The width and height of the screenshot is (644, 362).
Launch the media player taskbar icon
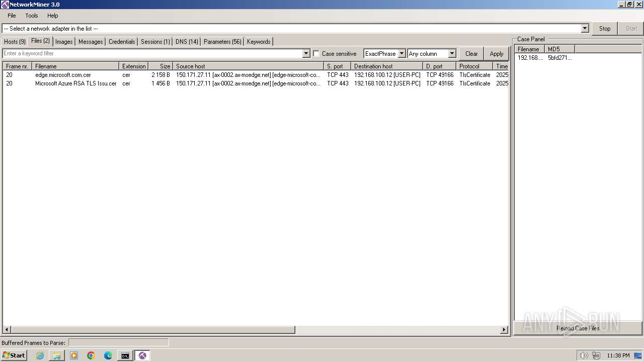click(x=74, y=355)
